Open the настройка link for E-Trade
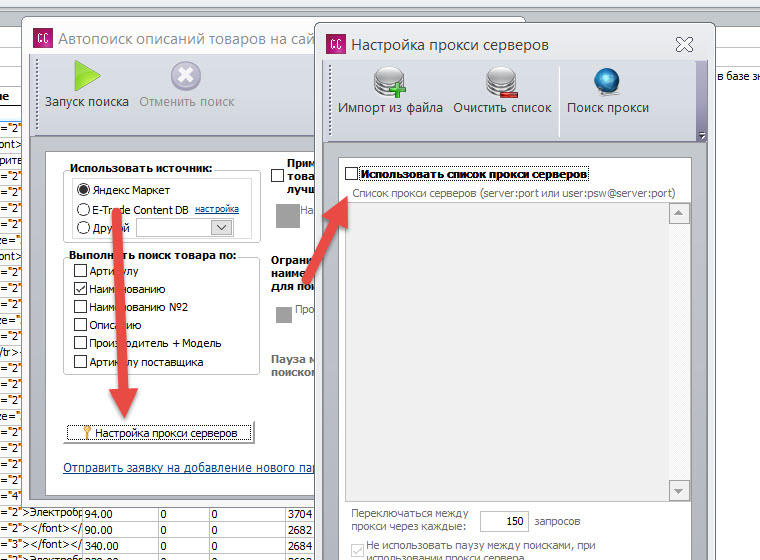The width and height of the screenshot is (760, 560). coord(217,209)
